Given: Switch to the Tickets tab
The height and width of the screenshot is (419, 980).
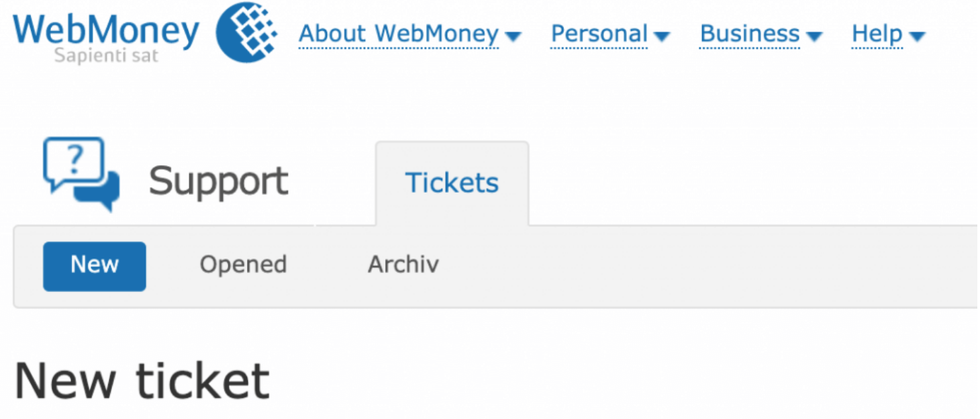Looking at the screenshot, I should [x=452, y=183].
